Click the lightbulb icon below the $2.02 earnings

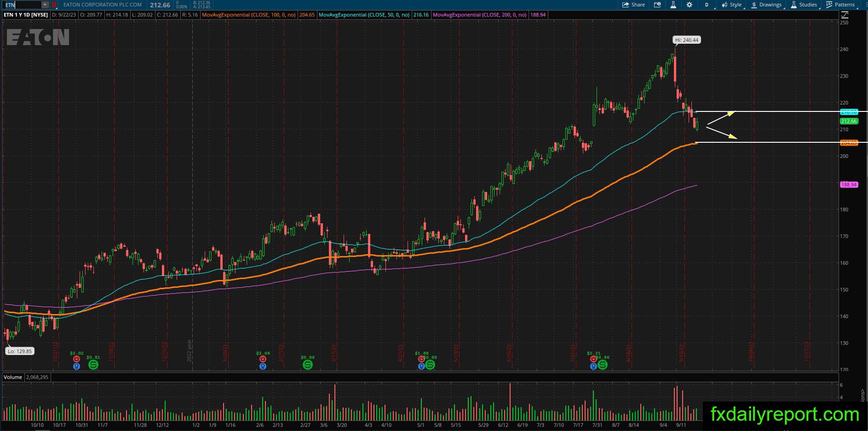(77, 367)
